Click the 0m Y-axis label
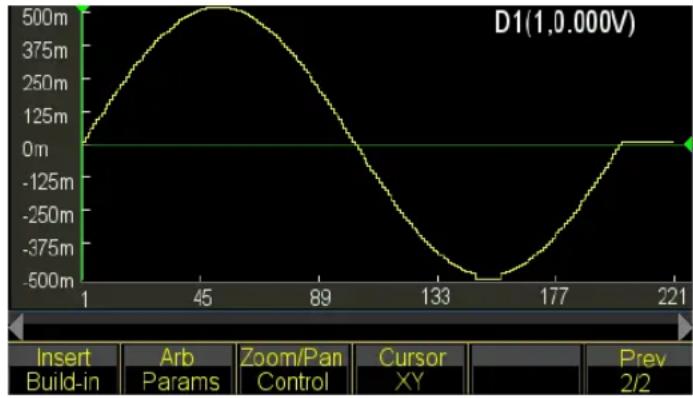Image resolution: width=693 pixels, height=398 pixels. pyautogui.click(x=35, y=149)
